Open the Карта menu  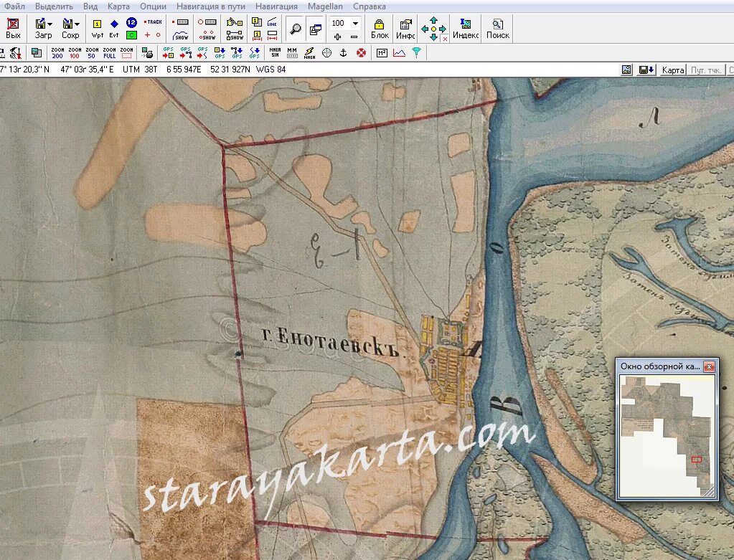point(118,6)
